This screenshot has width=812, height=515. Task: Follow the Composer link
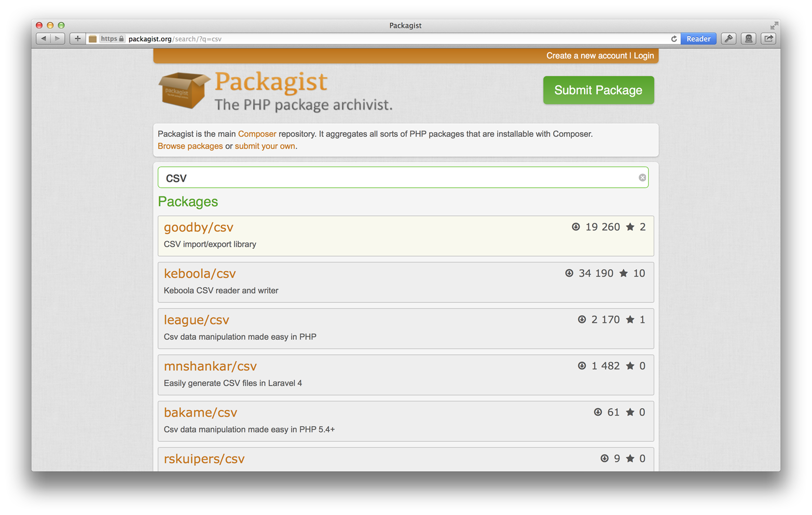pyautogui.click(x=257, y=133)
